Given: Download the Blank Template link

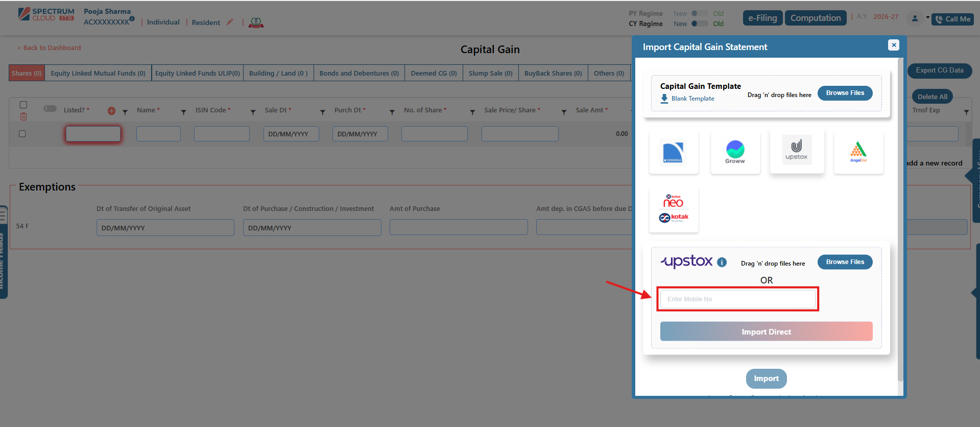Looking at the screenshot, I should 692,99.
